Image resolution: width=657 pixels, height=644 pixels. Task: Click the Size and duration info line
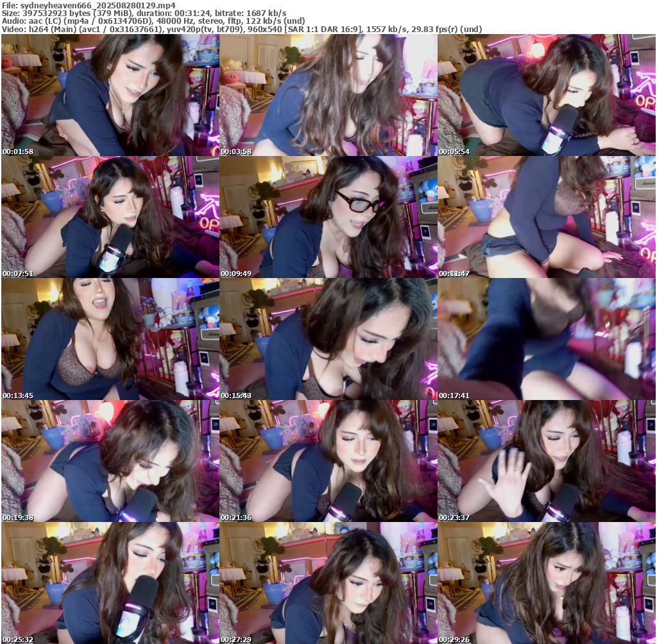(144, 13)
